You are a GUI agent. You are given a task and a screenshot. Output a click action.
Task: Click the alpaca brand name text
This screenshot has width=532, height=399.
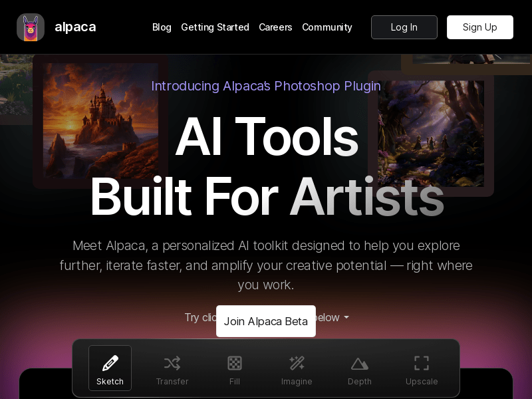click(75, 27)
